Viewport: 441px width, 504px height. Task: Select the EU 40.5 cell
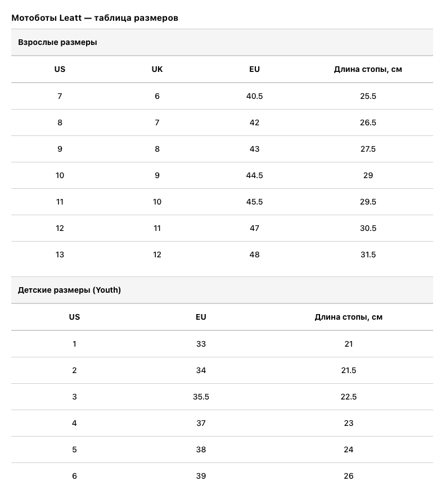(x=254, y=96)
